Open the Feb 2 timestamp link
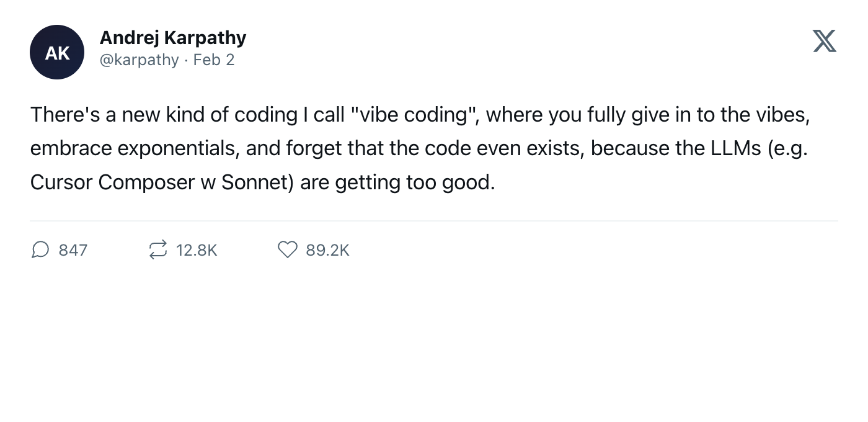Screen dimensions: 868x422 [x=214, y=60]
